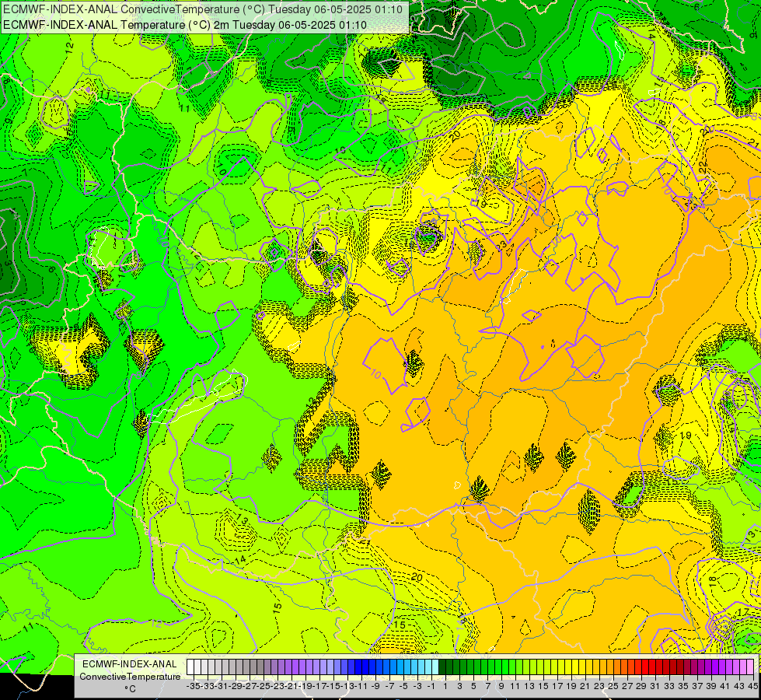The height and width of the screenshot is (700, 761).
Task: Click the '45' value on legend scale
Action: pos(752,686)
